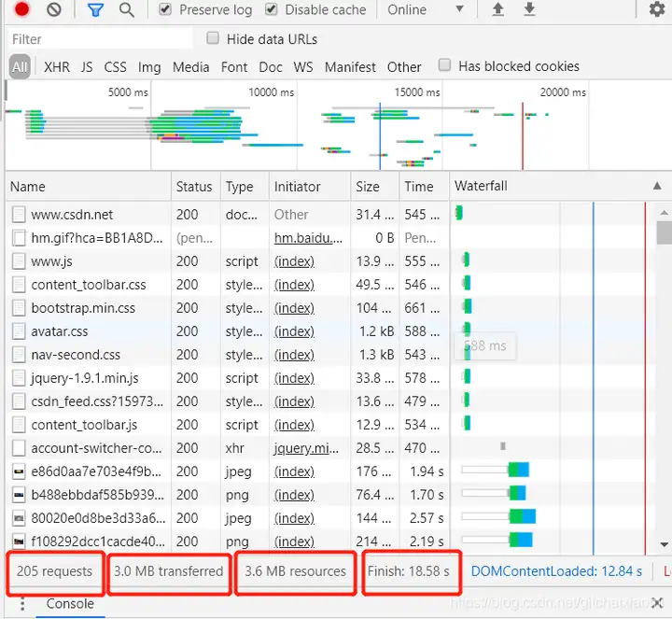Filter requests by Doc
Image resolution: width=672 pixels, height=619 pixels.
(x=271, y=67)
